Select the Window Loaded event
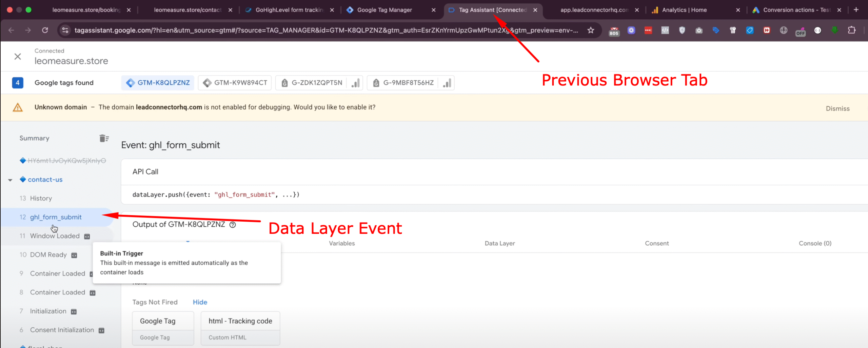 click(x=55, y=236)
